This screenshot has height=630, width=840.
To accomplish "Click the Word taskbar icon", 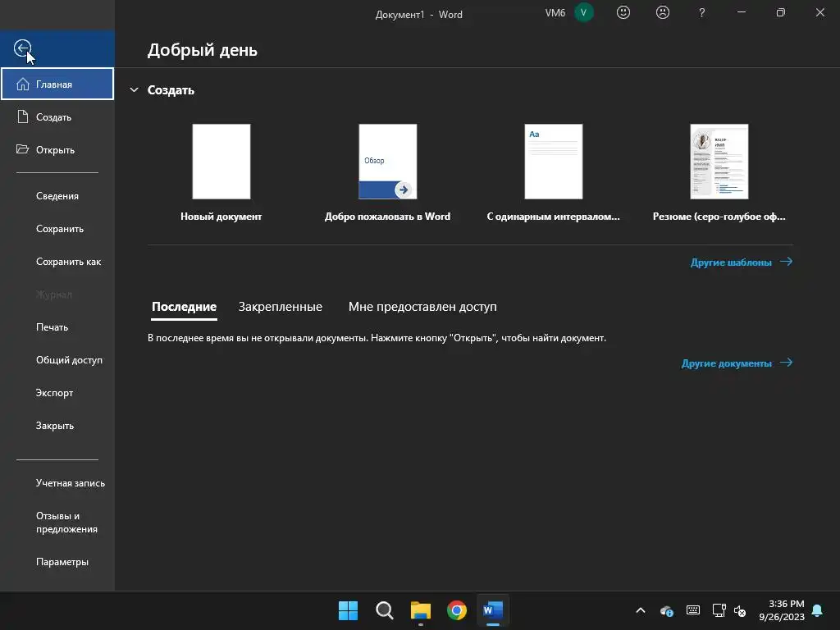I will tap(493, 610).
